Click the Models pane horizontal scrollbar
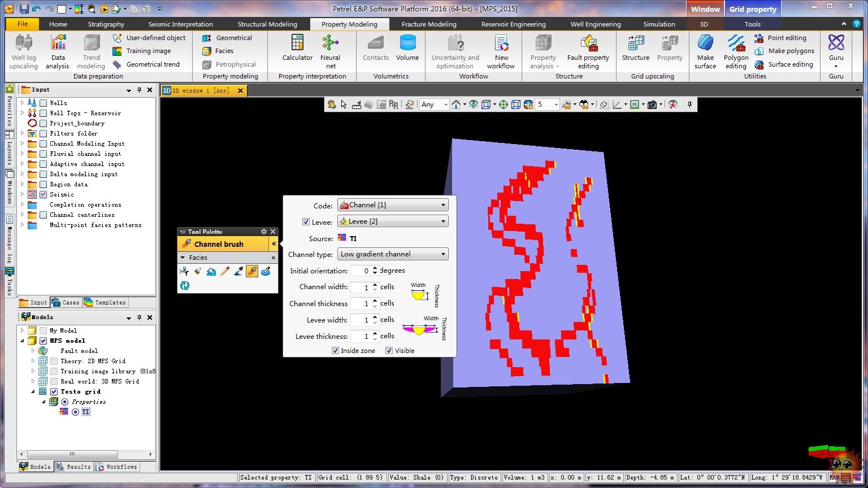The width and height of the screenshot is (868, 488). [86, 454]
